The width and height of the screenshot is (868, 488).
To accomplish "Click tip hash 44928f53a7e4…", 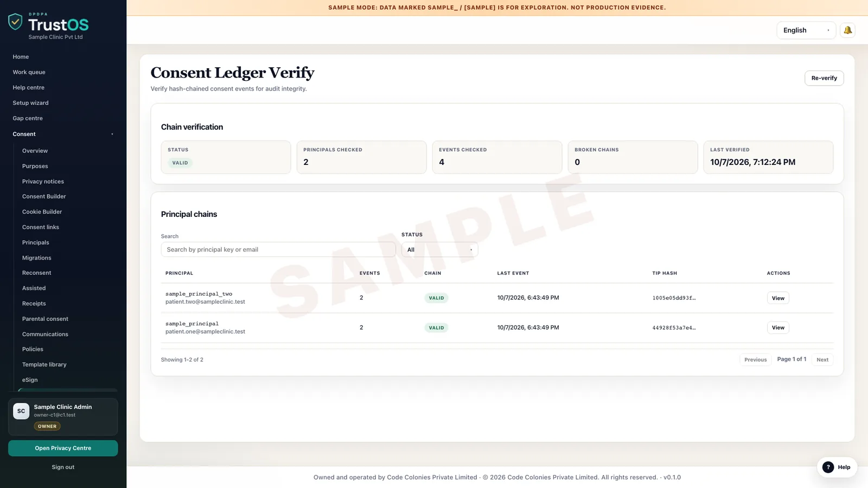I will 674,328.
